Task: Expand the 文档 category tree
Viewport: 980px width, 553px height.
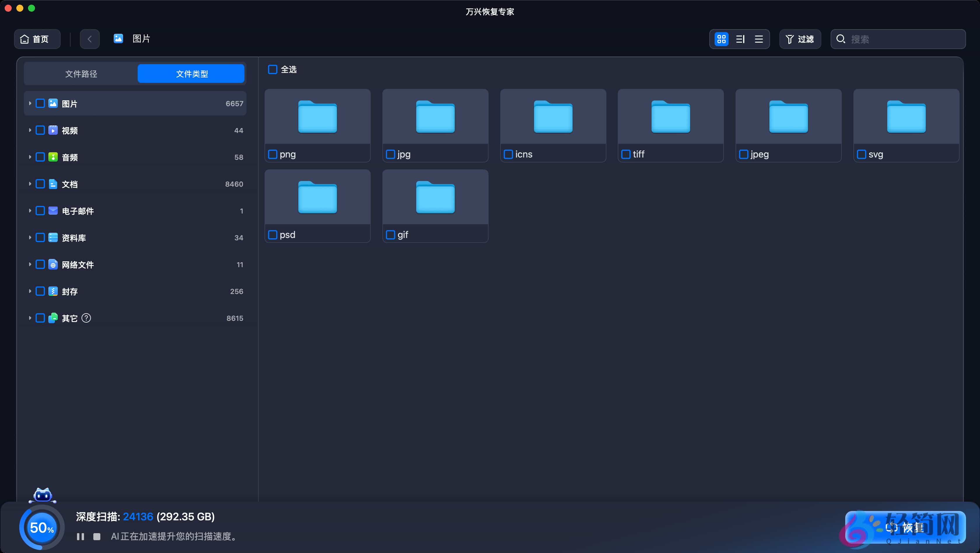Action: point(30,184)
